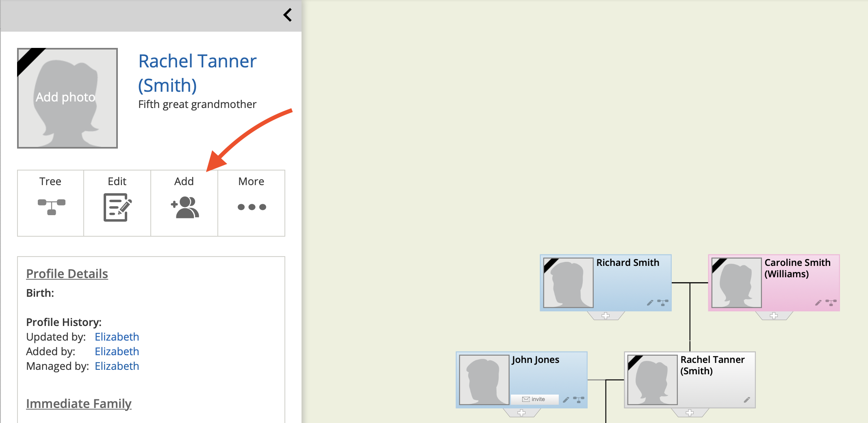Expand the plus tab below Rachel Tanner's card
868x423 pixels.
(690, 413)
